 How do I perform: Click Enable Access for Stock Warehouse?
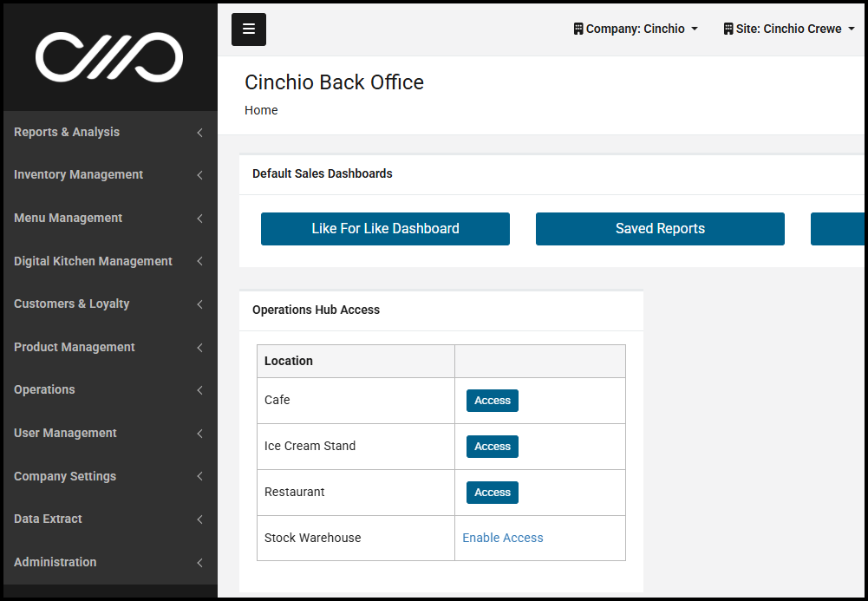tap(503, 538)
